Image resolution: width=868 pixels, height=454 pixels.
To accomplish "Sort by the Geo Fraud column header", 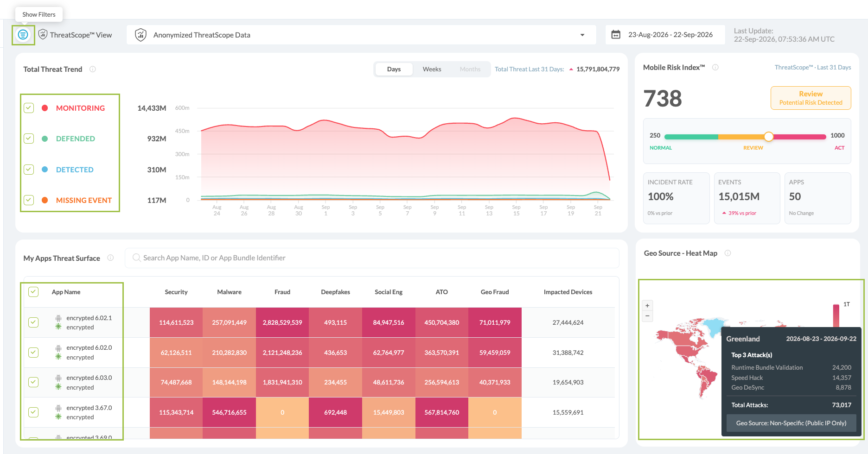I will 495,292.
